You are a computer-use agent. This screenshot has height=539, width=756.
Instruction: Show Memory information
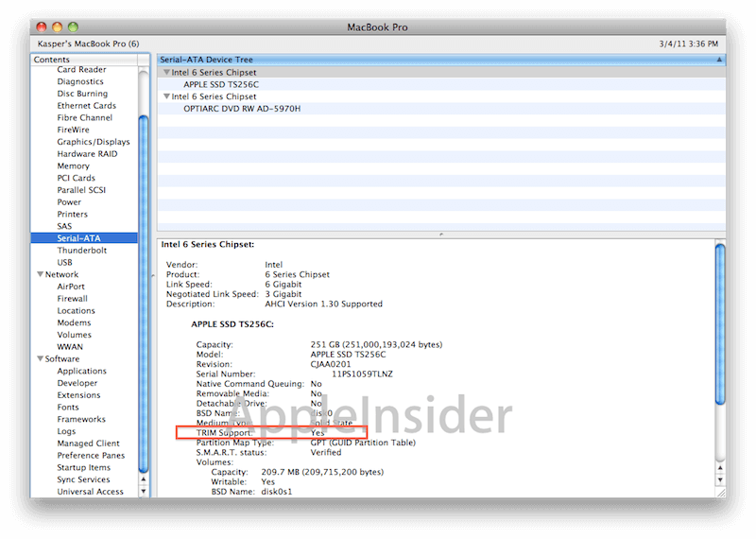(x=73, y=166)
